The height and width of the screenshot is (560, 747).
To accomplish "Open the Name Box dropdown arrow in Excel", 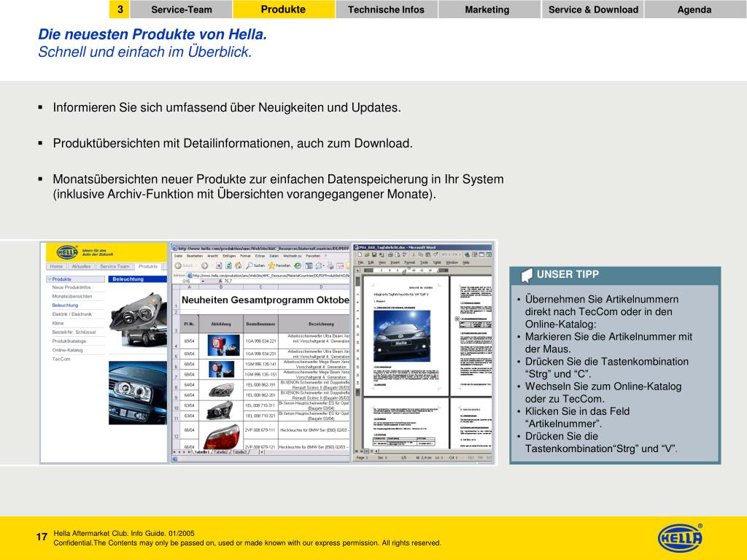I will (x=204, y=281).
